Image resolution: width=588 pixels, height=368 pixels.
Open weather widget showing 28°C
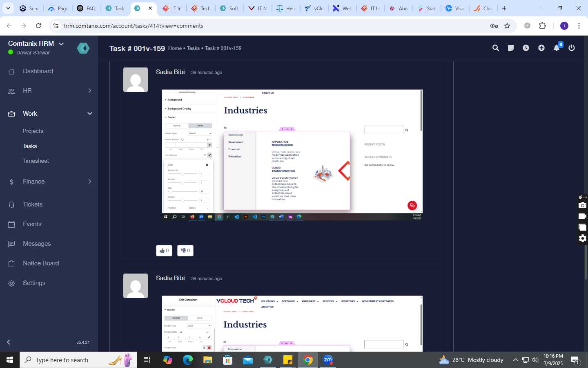(x=471, y=360)
